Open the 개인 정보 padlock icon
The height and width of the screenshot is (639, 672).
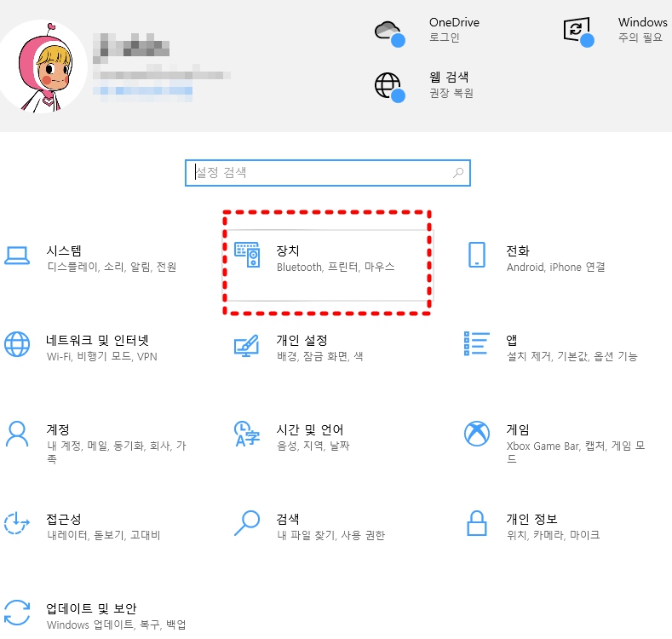[477, 523]
